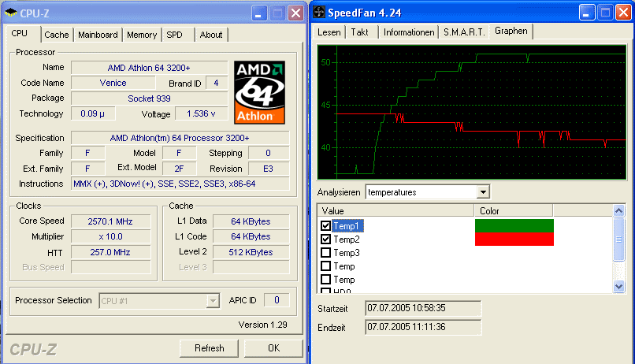Click the Endzeit field 07.07.2005 11:11:36
635x364 pixels.
point(423,327)
